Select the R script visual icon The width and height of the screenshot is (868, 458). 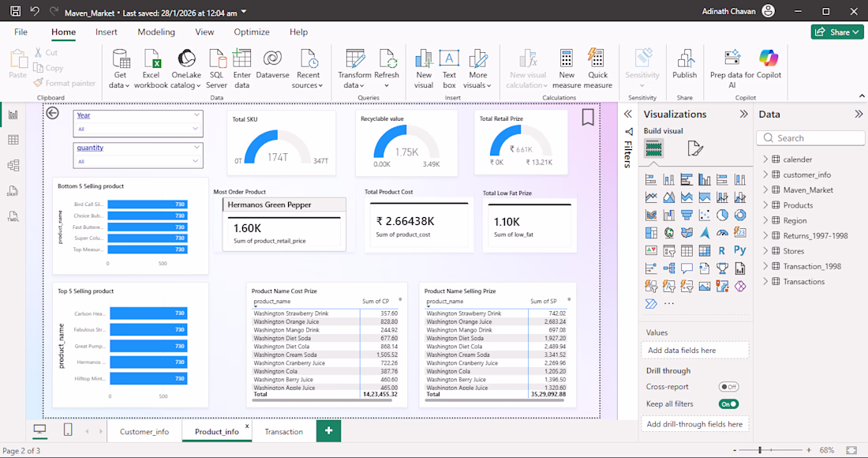(722, 251)
